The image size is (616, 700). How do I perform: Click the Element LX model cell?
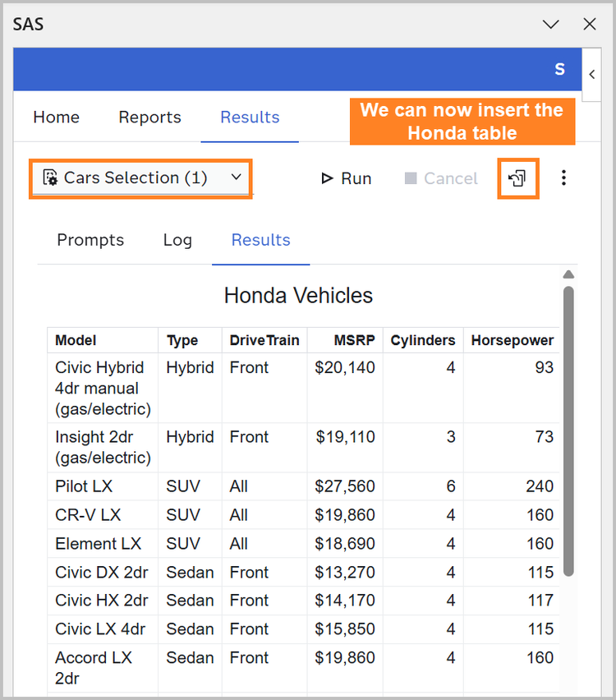pos(103,543)
